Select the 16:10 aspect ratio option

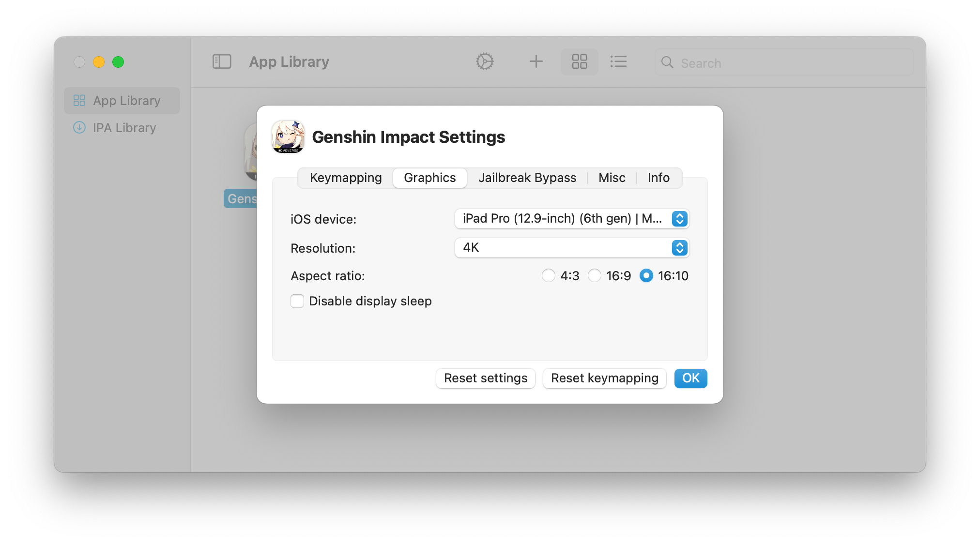click(x=646, y=276)
